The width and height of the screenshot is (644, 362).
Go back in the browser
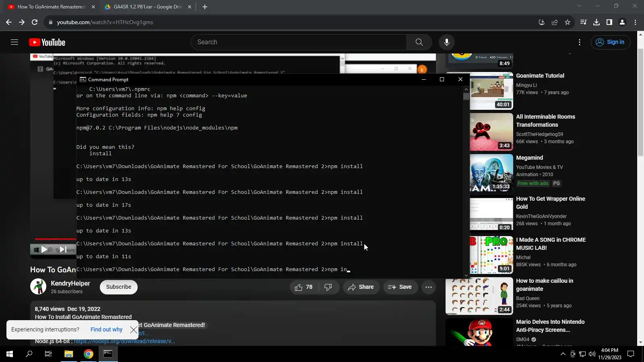[9, 22]
